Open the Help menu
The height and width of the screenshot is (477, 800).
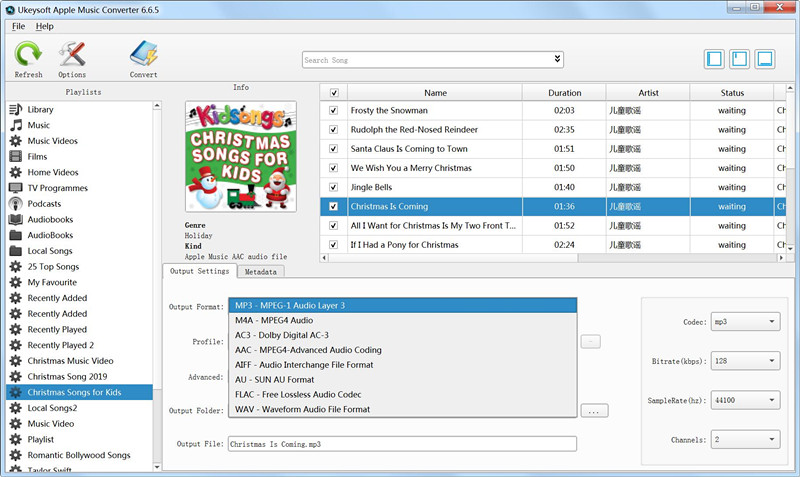44,27
